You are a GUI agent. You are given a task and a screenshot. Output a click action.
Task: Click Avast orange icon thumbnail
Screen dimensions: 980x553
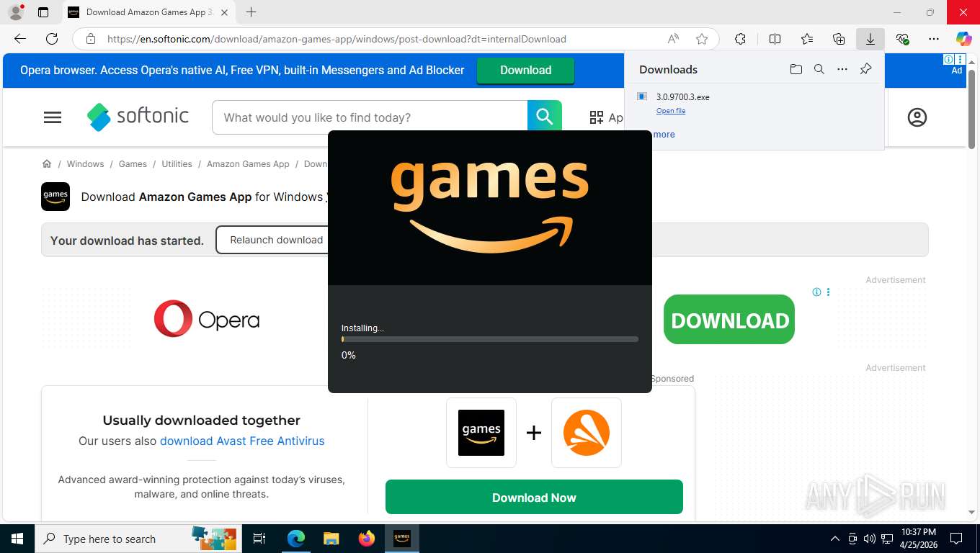(587, 433)
